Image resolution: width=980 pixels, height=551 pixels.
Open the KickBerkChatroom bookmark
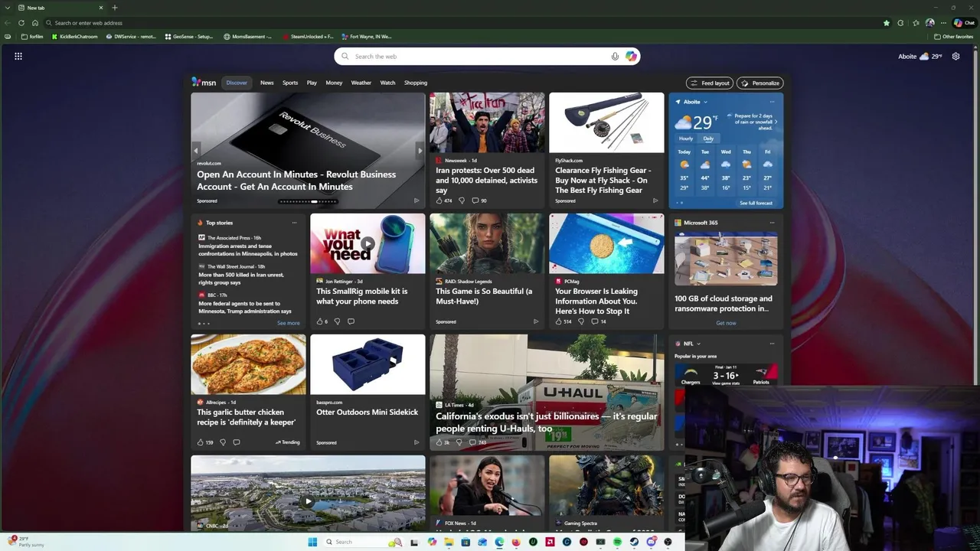click(75, 37)
